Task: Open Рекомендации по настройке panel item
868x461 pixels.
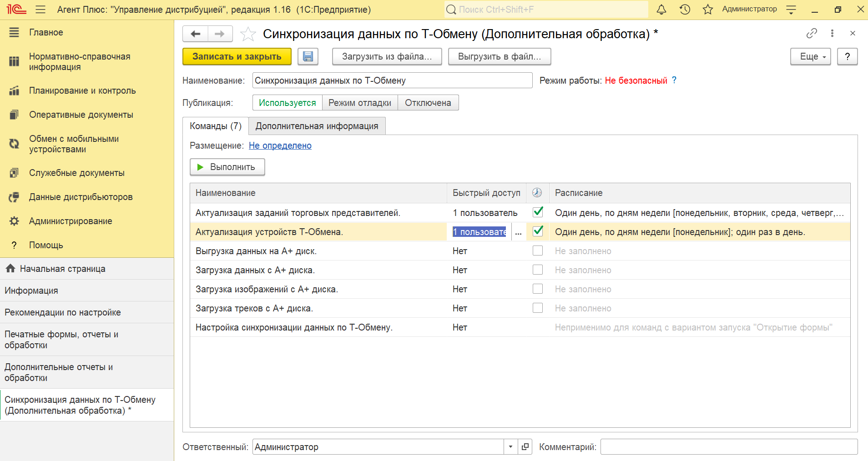Action: (x=87, y=312)
